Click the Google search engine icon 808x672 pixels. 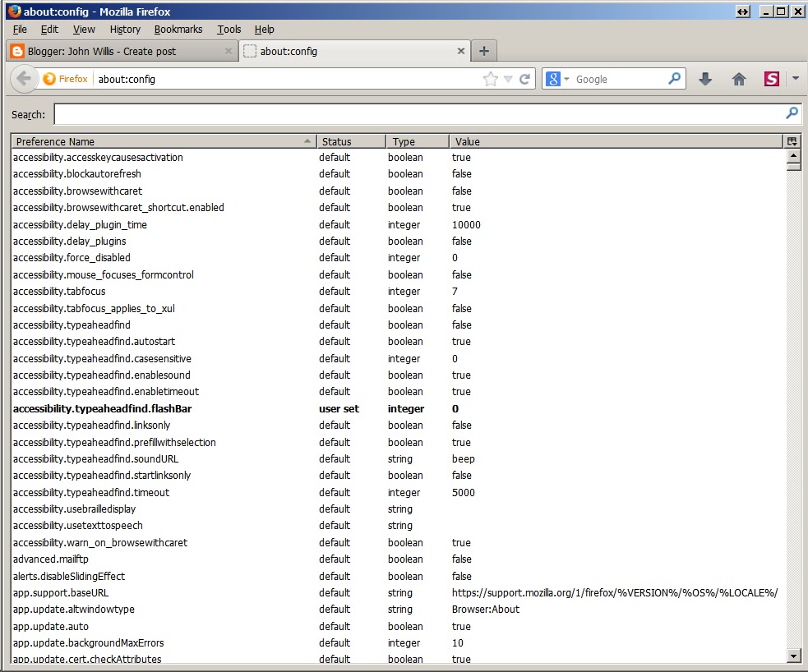553,79
